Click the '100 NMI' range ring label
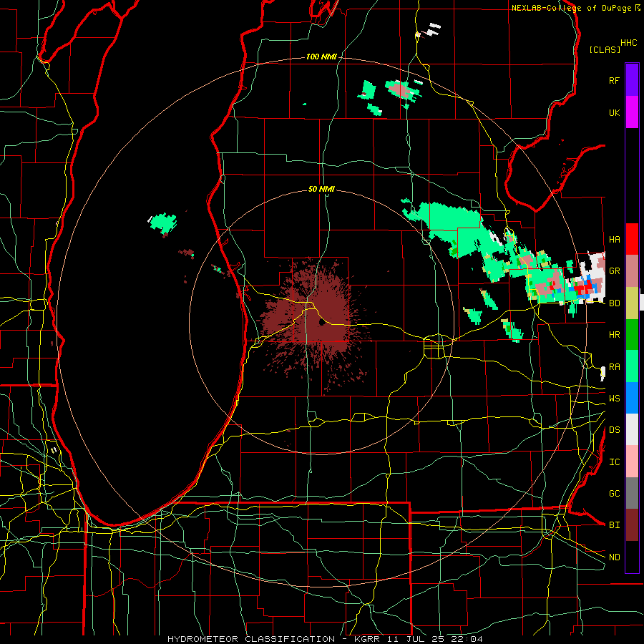This screenshot has height=644, width=644. click(321, 57)
